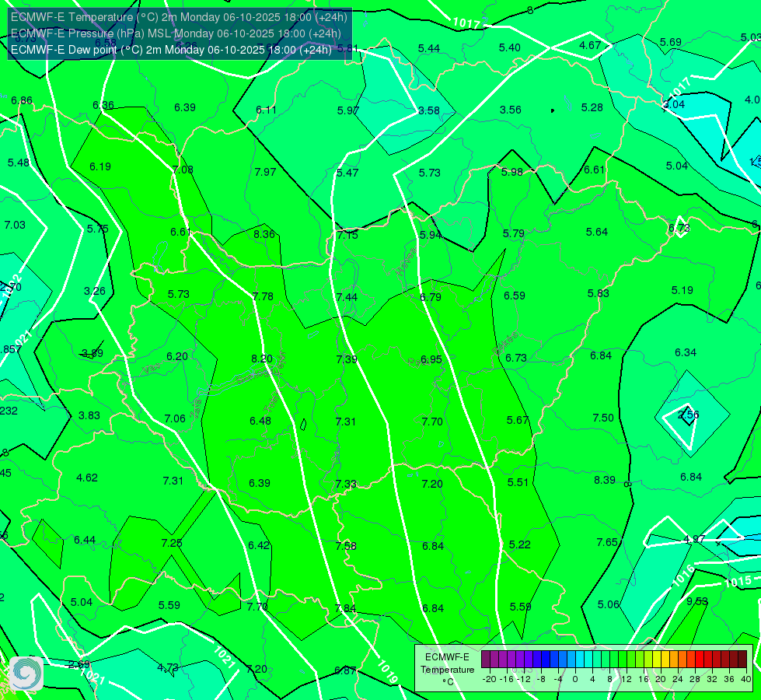The width and height of the screenshot is (761, 700).
Task: Click the 8.36 dew point value
Action: click(x=264, y=234)
